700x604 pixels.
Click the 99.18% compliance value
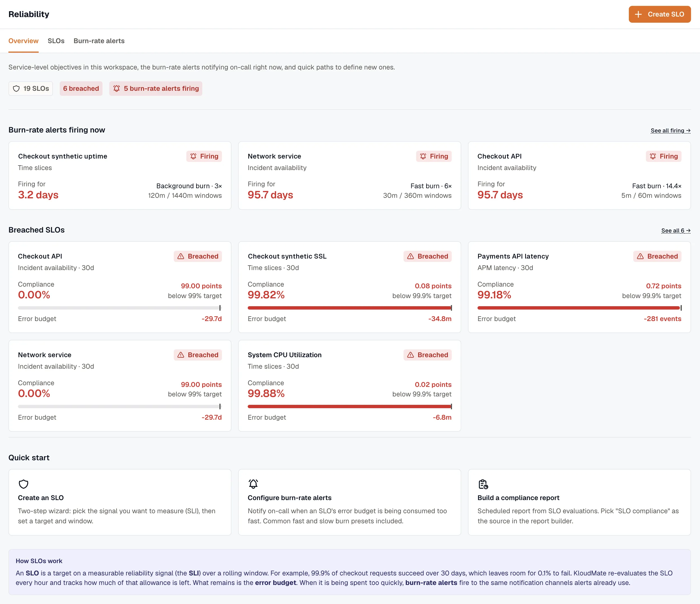pos(494,295)
